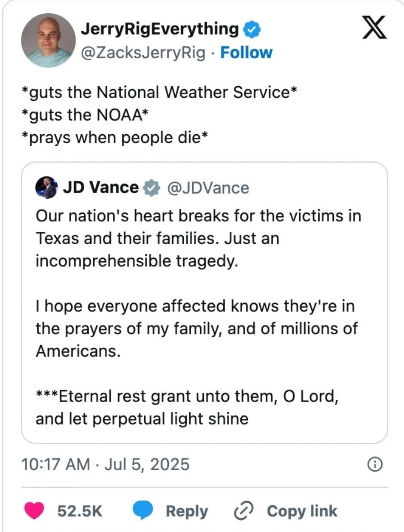Open the @JDVance handle
Image resolution: width=404 pixels, height=532 pixels.
coord(208,188)
